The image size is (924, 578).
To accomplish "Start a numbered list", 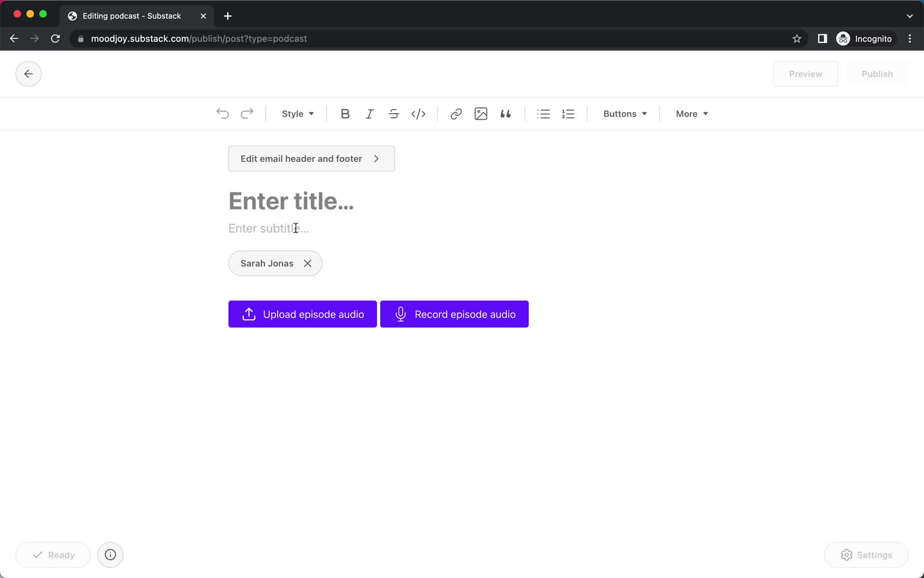I will (568, 114).
